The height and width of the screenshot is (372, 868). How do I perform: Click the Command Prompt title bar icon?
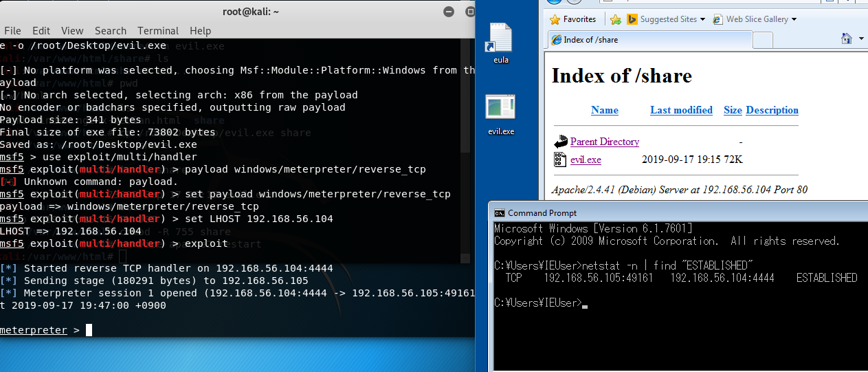(x=500, y=213)
